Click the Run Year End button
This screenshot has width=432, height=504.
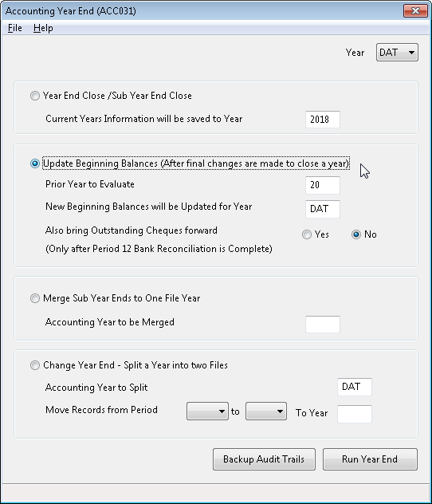tap(370, 459)
